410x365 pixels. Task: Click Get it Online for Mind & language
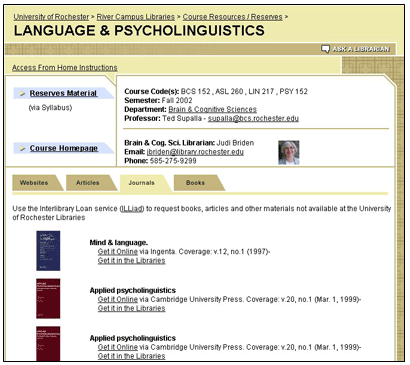coord(118,252)
